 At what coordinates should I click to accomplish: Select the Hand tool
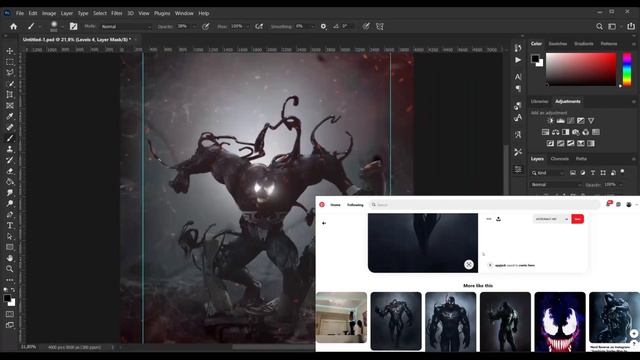click(x=10, y=258)
